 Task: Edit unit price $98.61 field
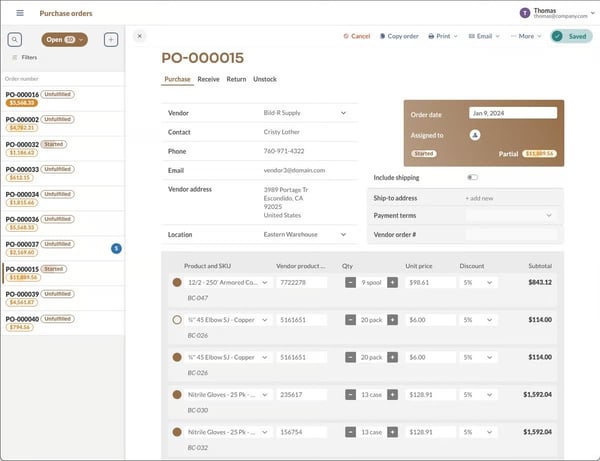point(431,282)
